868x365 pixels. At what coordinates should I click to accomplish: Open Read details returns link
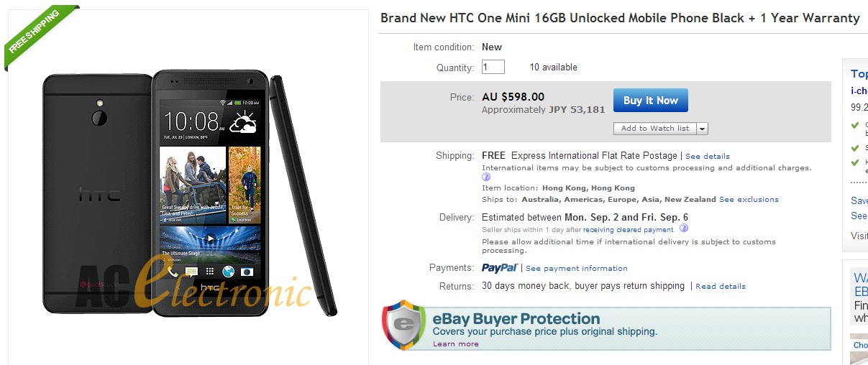click(721, 286)
